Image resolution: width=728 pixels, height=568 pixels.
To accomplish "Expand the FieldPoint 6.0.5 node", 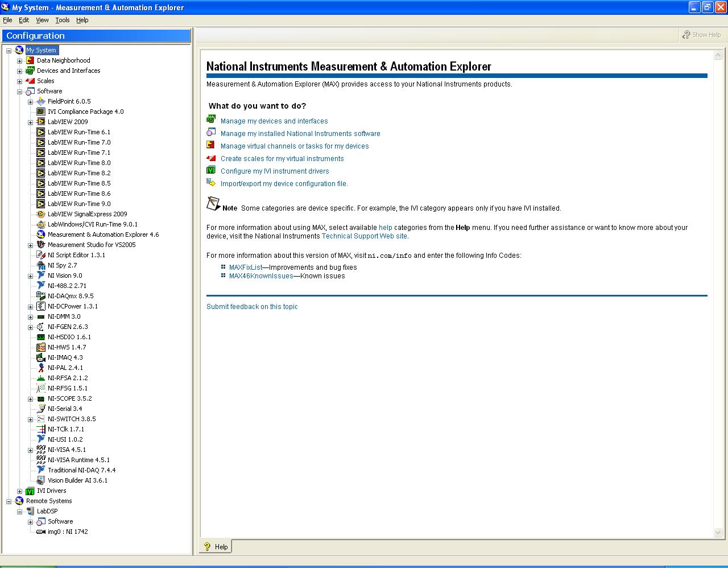I will click(x=30, y=102).
